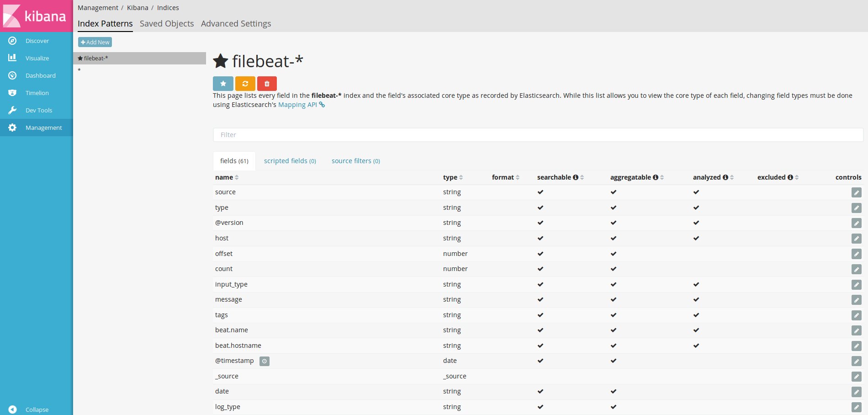This screenshot has width=868, height=415.
Task: Open the Advanced Settings tab
Action: pyautogui.click(x=236, y=24)
